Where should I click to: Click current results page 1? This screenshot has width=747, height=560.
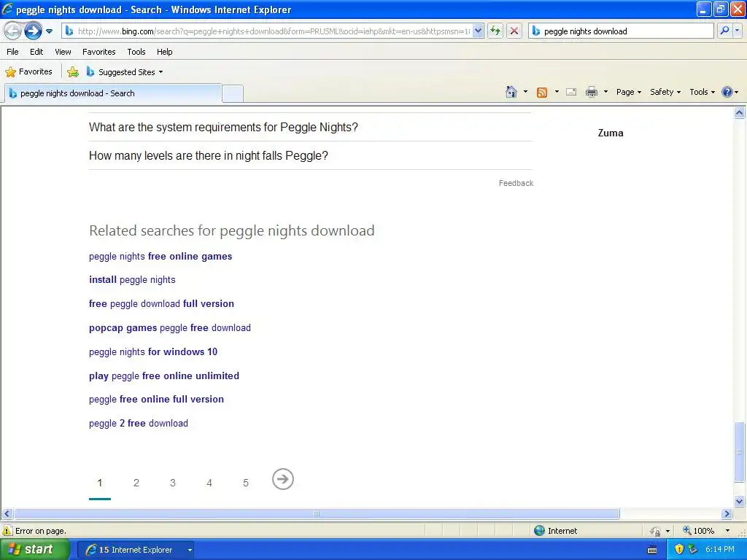coord(99,483)
